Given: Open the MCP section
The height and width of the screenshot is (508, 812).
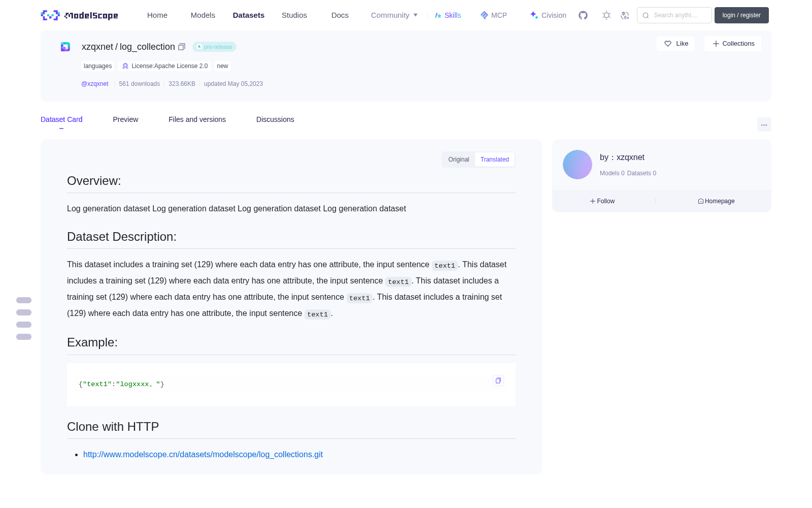Looking at the screenshot, I should tap(493, 15).
